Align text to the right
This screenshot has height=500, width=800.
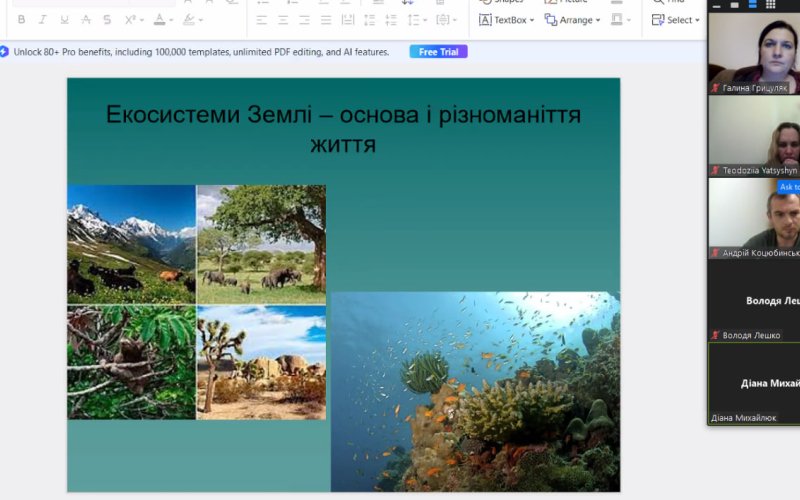click(305, 20)
